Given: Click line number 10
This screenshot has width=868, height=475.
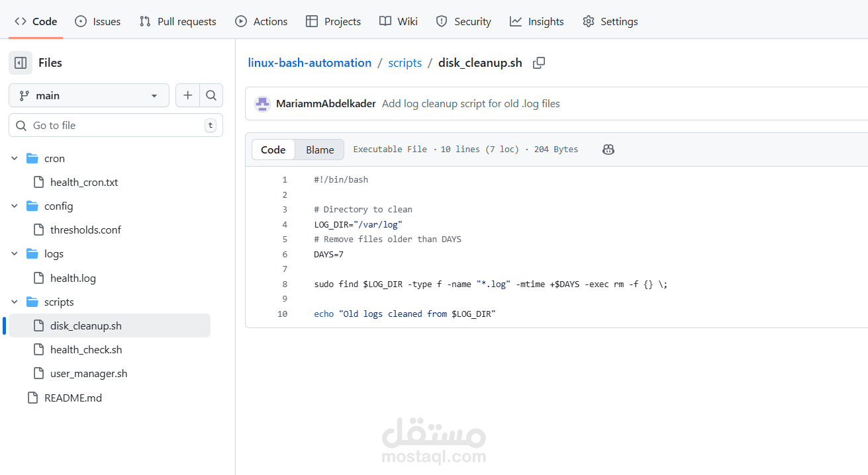Looking at the screenshot, I should tap(283, 314).
